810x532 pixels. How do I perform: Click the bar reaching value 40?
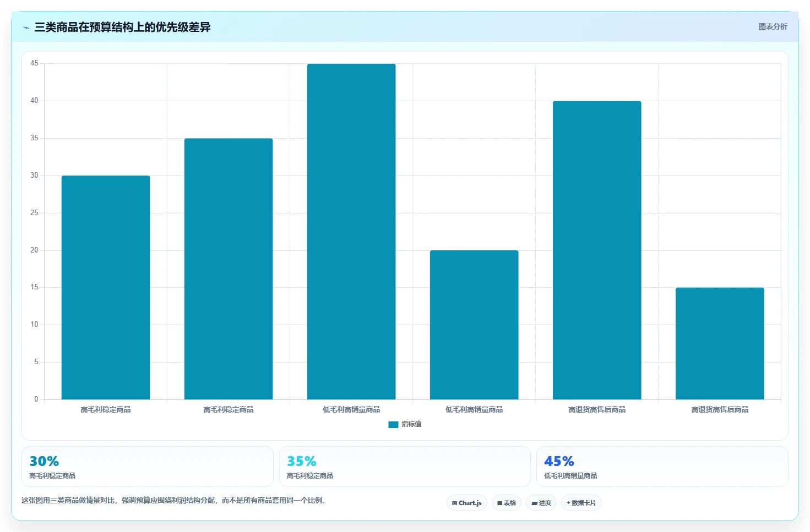click(597, 250)
